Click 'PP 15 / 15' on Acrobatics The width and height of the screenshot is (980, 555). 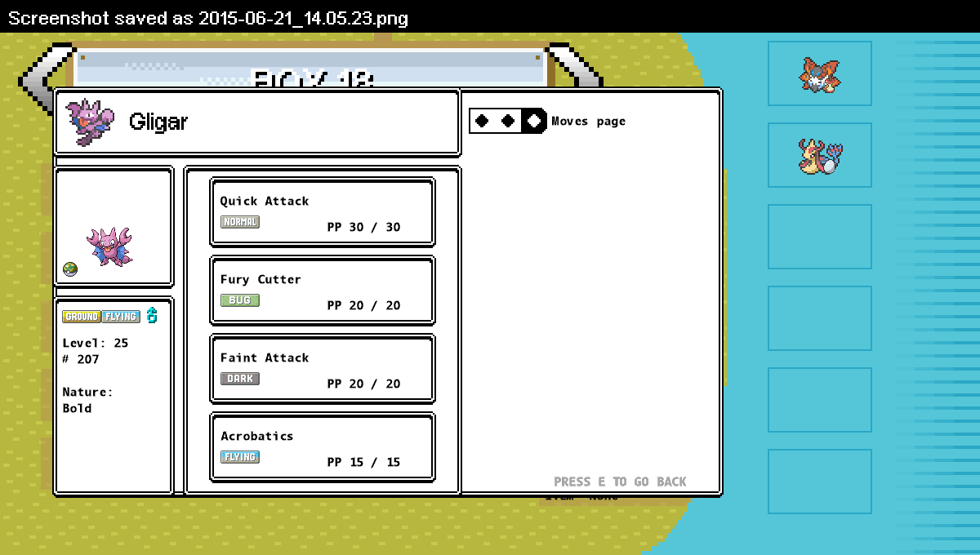(x=364, y=462)
